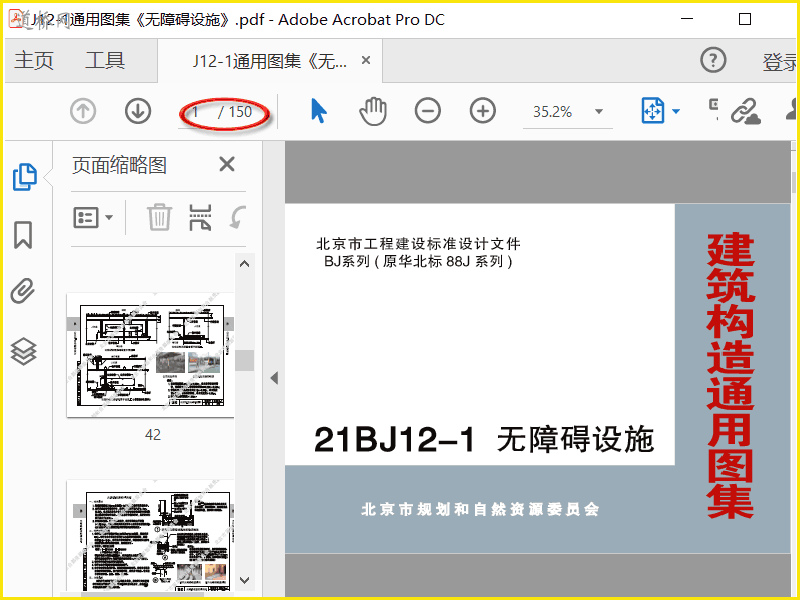This screenshot has height=600, width=800.
Task: Close the J12-1通用图集 document tab
Action: (366, 60)
